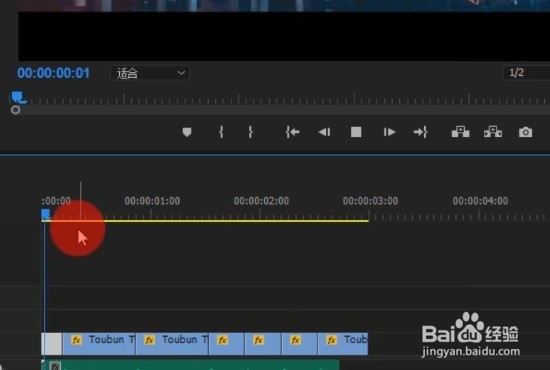Add a marker in the program monitor
This screenshot has height=370, width=550.
187,132
